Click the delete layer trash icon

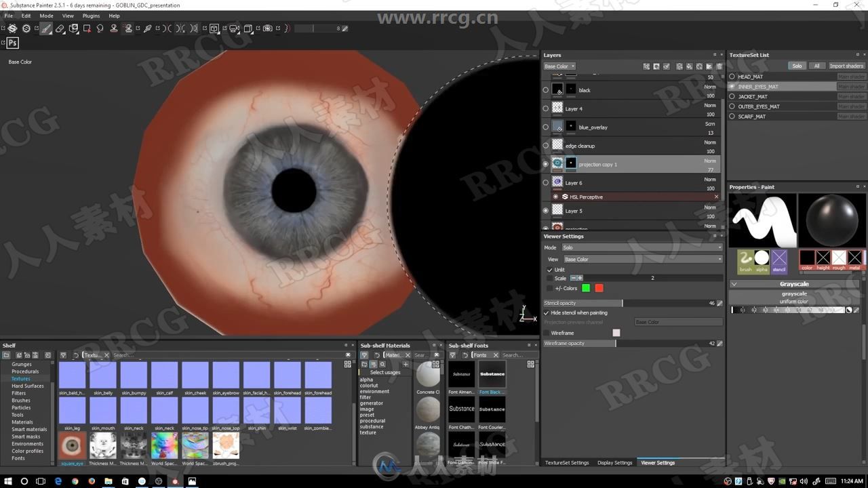click(719, 66)
